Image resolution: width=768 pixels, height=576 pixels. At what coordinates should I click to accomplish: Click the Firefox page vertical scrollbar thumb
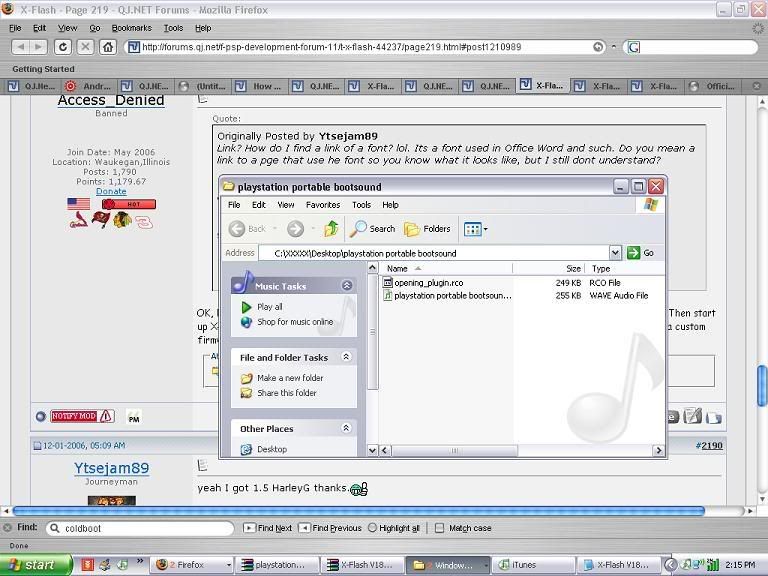pos(762,386)
